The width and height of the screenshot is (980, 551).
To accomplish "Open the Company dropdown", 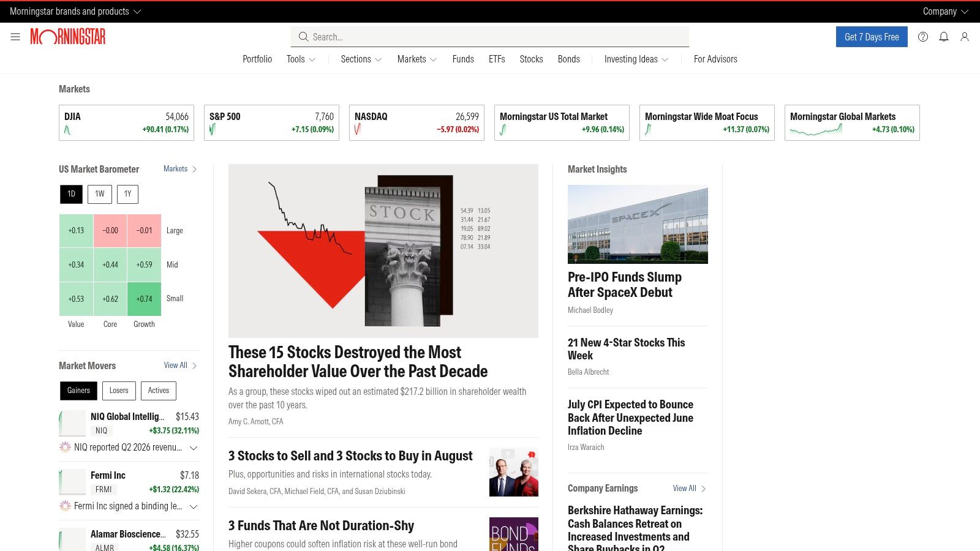I will 946,11.
